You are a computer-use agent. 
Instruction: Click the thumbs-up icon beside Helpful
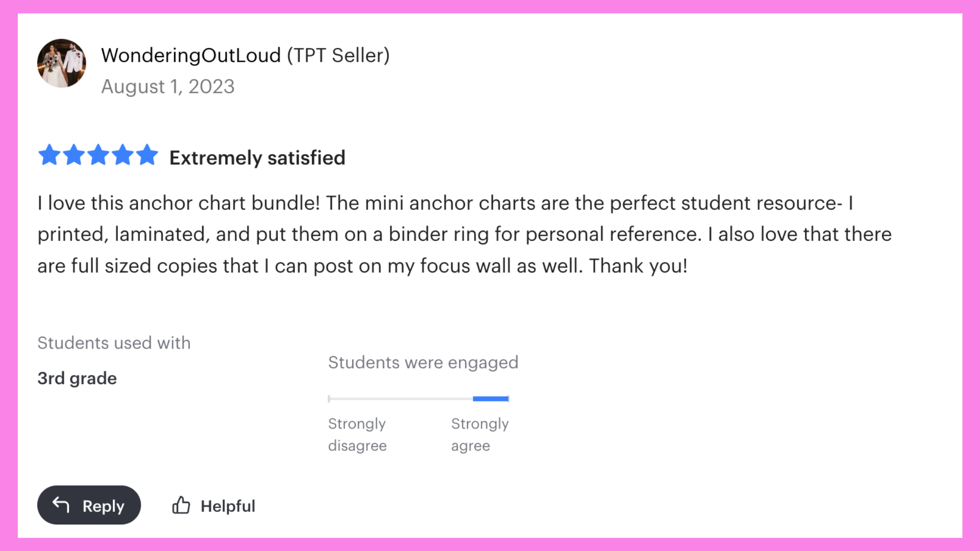pos(181,505)
